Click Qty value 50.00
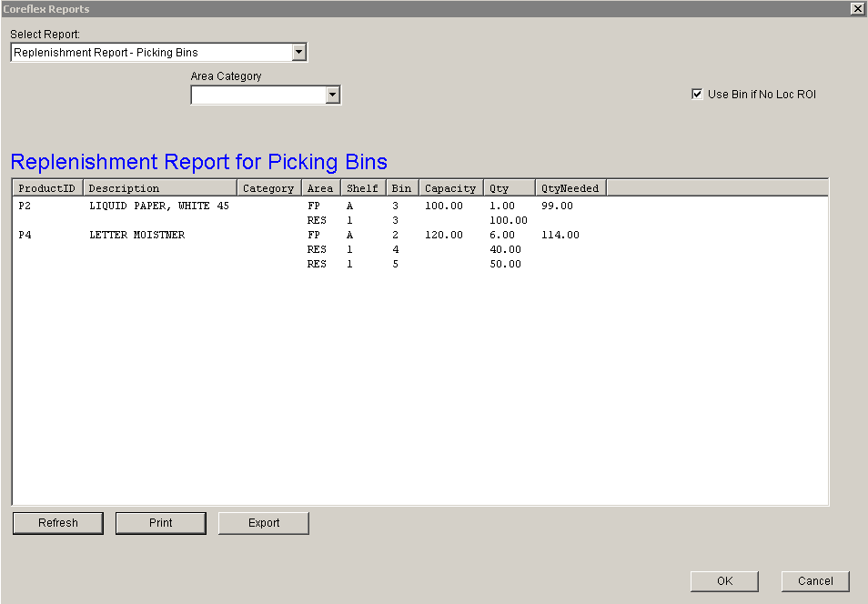This screenshot has width=868, height=604. (x=505, y=264)
